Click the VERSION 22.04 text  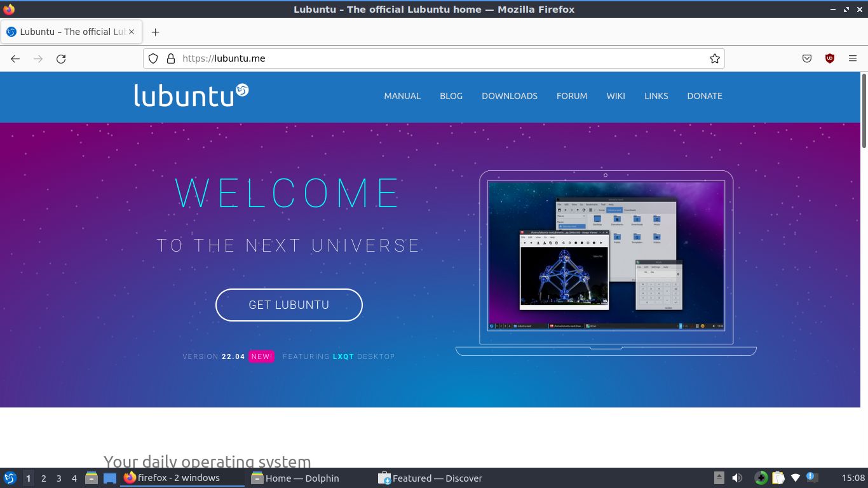214,356
